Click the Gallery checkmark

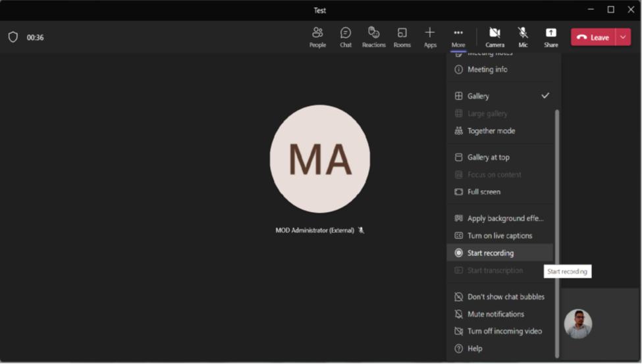[545, 96]
